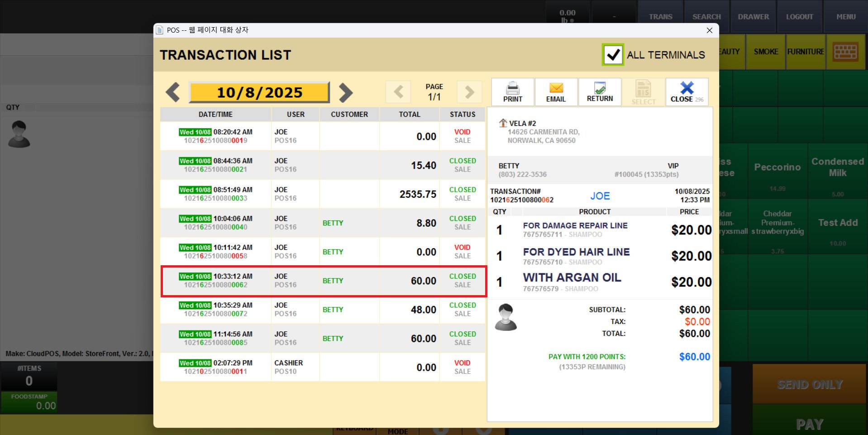Open the DRAWER menu item
The width and height of the screenshot is (868, 435).
click(x=753, y=17)
